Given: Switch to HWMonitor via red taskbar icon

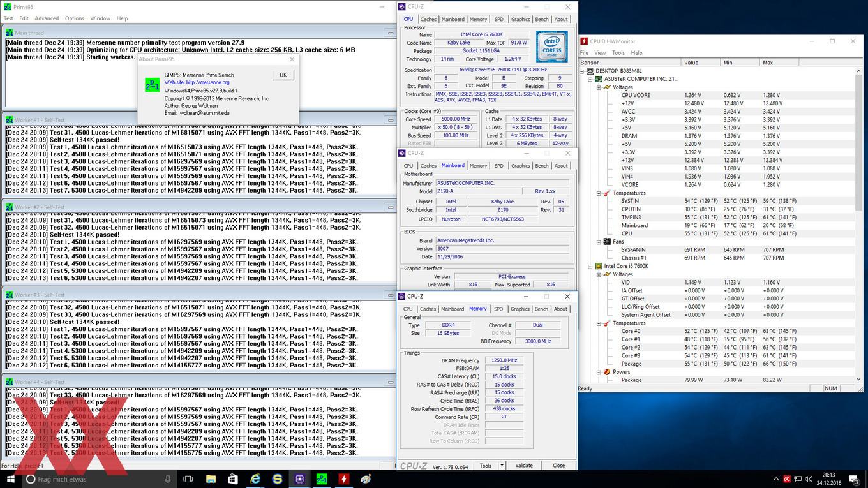Looking at the screenshot, I should 343,478.
